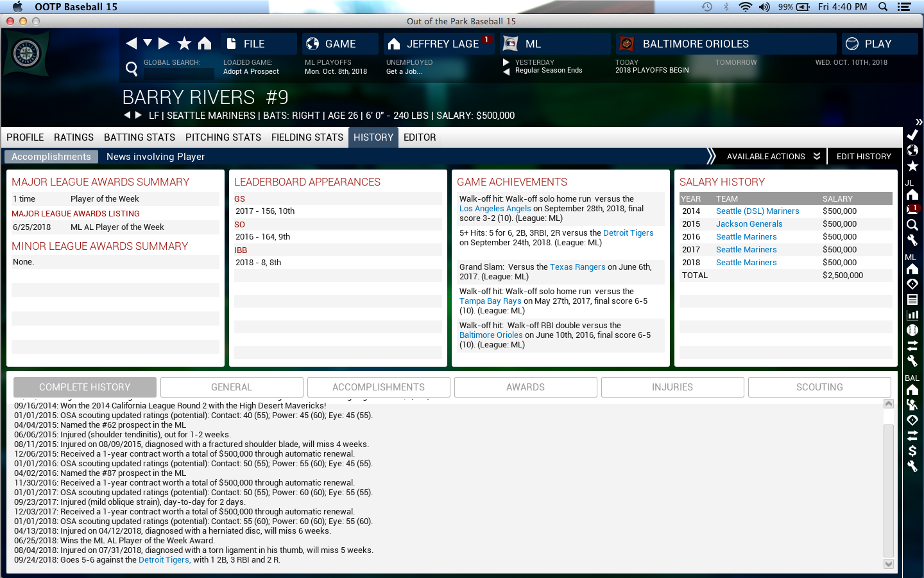Open the GAME menu
This screenshot has width=924, height=578.
point(340,44)
